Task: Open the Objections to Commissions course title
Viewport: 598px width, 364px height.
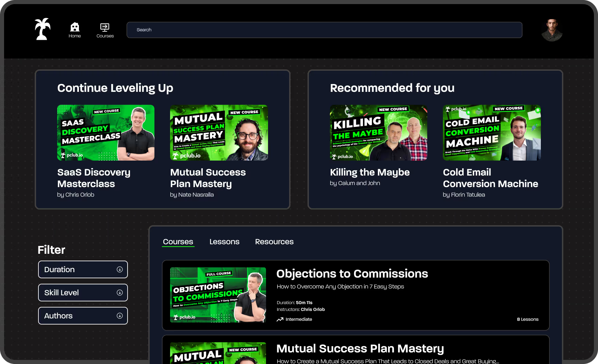Action: pyautogui.click(x=352, y=274)
